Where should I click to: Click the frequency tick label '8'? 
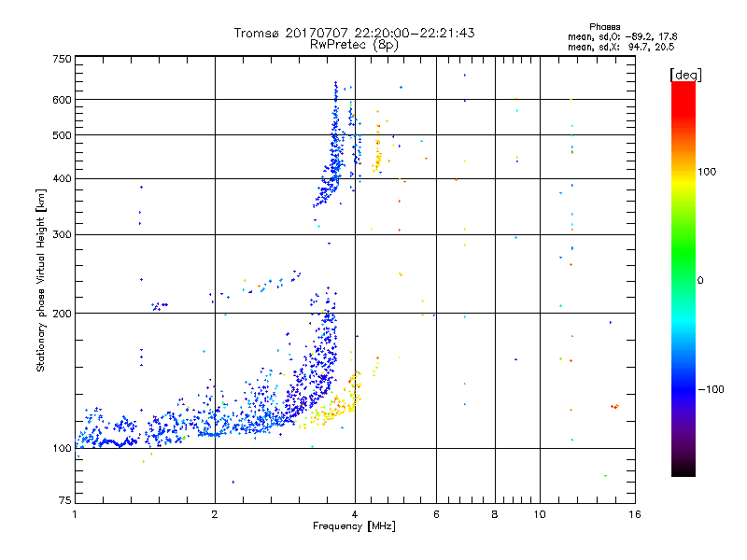click(495, 514)
